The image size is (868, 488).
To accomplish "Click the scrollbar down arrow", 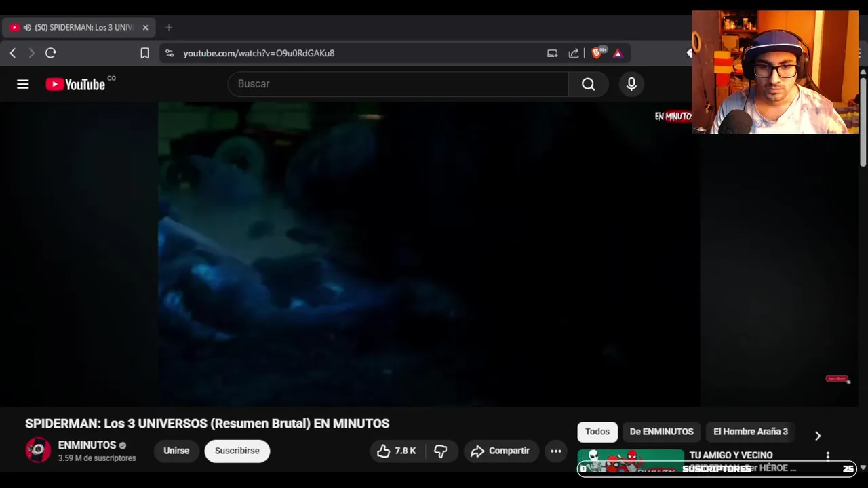I will pos(863,468).
